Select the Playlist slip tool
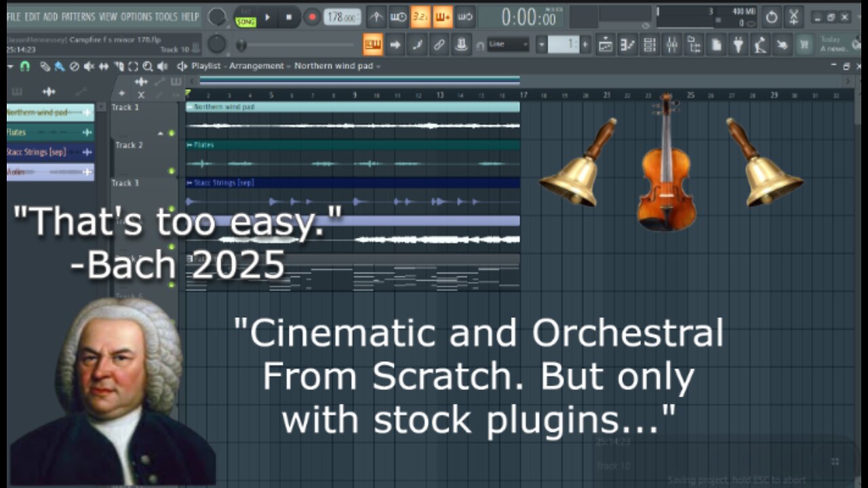Screen dimensions: 868x488 pos(104,66)
